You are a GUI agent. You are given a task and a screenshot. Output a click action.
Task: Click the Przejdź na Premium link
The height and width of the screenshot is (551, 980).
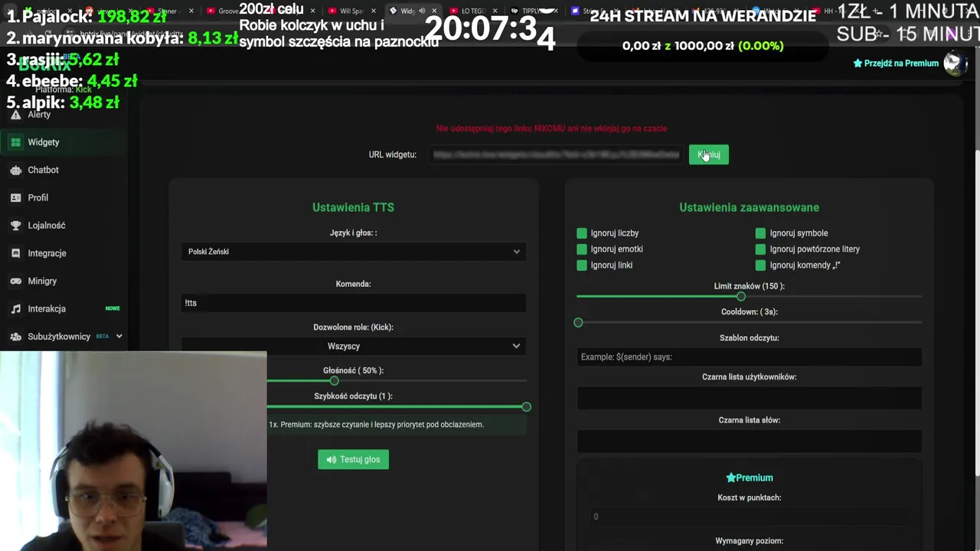pyautogui.click(x=896, y=64)
